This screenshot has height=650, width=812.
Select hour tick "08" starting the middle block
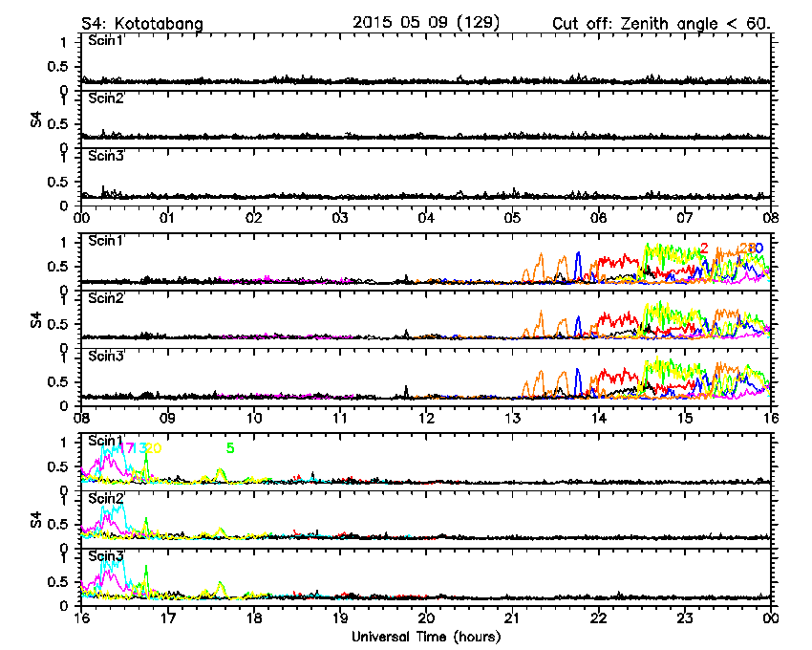tap(81, 418)
